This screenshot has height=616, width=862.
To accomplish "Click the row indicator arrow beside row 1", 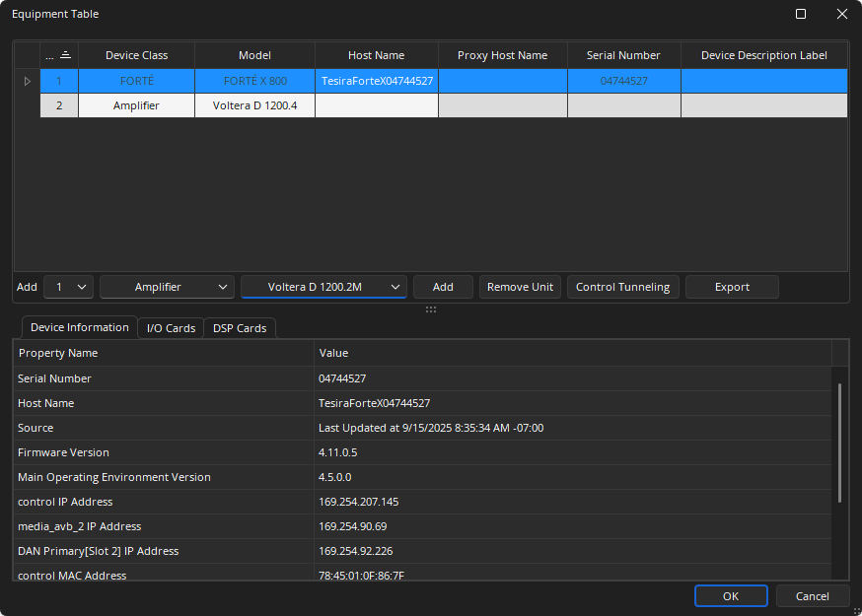I will click(x=27, y=81).
